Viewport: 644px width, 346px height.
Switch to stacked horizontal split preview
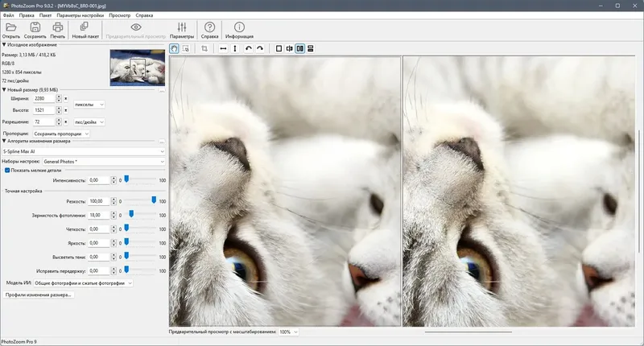[x=310, y=48]
